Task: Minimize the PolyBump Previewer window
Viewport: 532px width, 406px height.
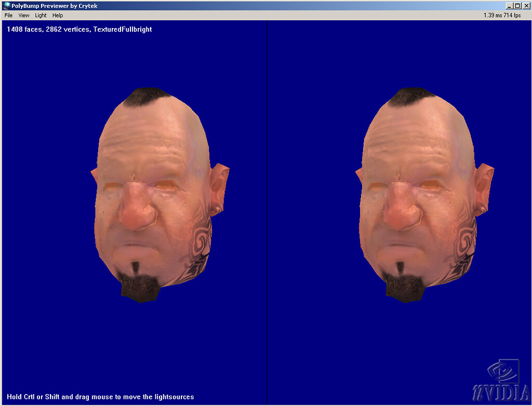Action: point(509,6)
